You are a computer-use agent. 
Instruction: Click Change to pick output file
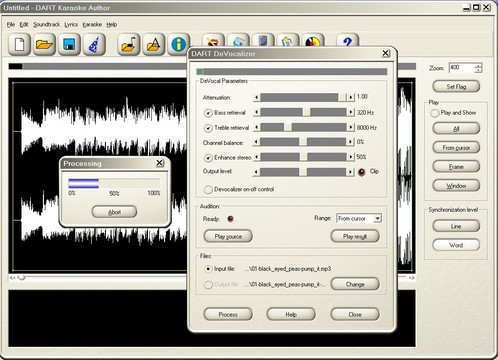[x=355, y=284]
